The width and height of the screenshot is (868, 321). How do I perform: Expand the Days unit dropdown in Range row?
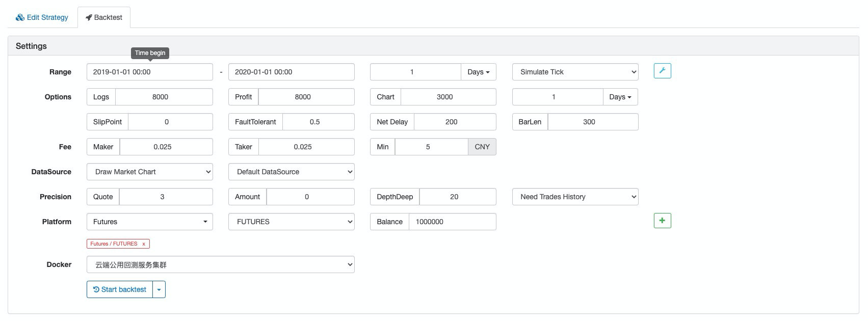click(478, 72)
